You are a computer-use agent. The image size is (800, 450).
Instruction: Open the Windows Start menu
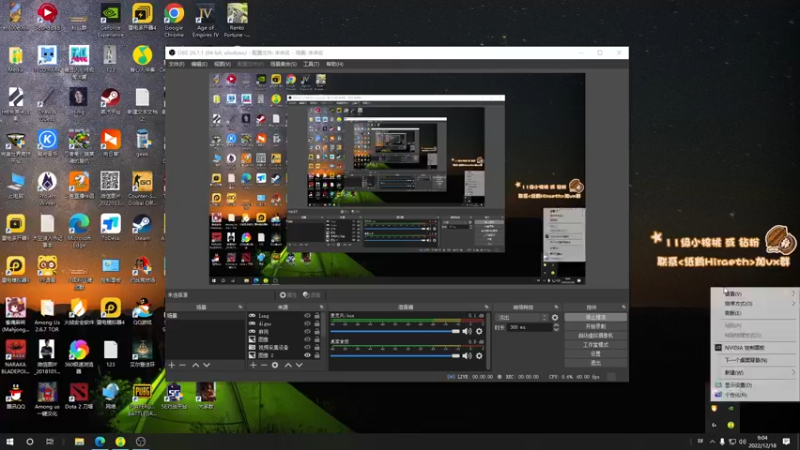10,442
